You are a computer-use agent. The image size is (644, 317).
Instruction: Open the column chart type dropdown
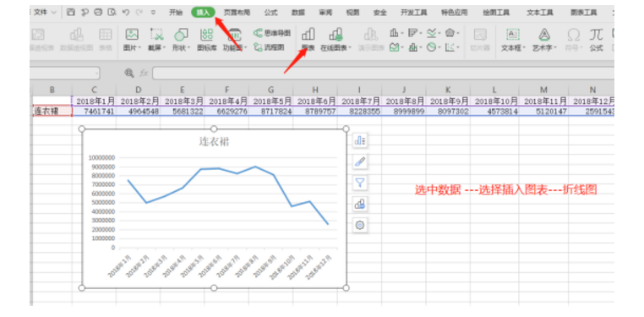[x=396, y=32]
